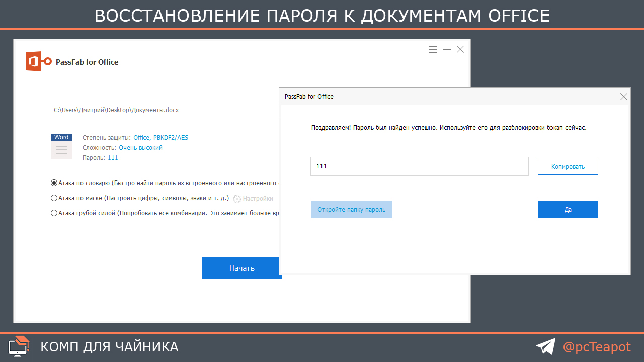Click the PassFab for Office dialog title
This screenshot has height=362, width=644.
tap(309, 96)
